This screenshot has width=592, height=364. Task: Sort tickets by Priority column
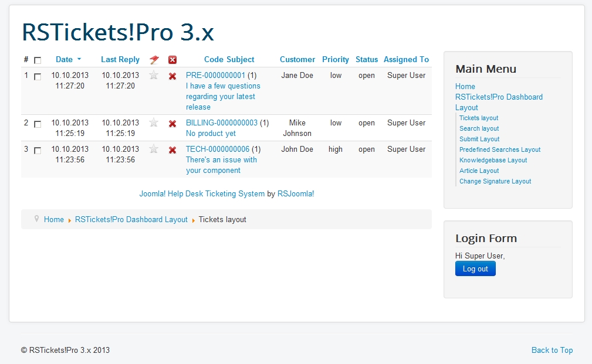(335, 59)
